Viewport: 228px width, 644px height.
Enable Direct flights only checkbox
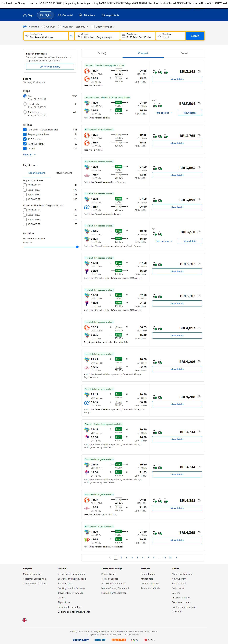coord(93,27)
